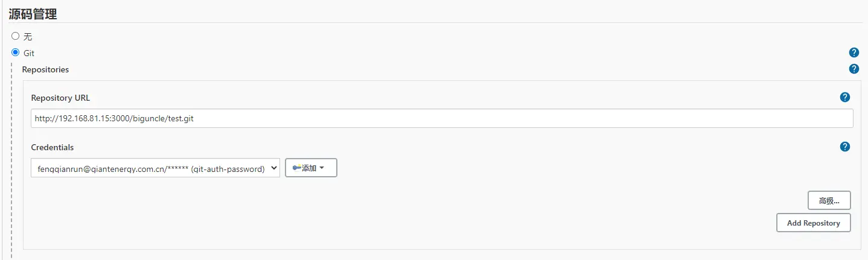Image resolution: width=868 pixels, height=260 pixels.
Task: Open help for the Git option
Action: [854, 52]
